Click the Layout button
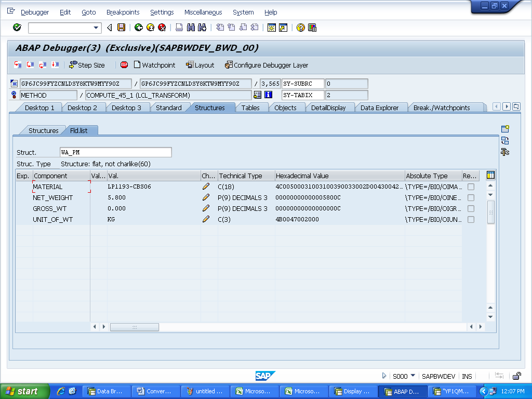 pyautogui.click(x=200, y=65)
